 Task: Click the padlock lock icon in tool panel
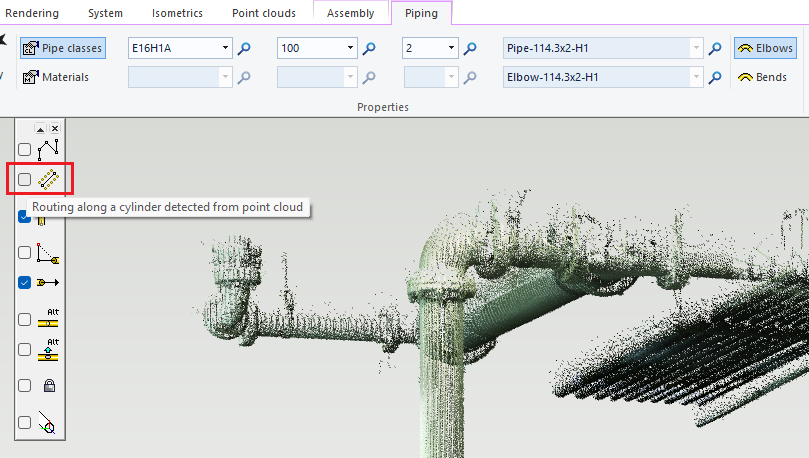(48, 386)
